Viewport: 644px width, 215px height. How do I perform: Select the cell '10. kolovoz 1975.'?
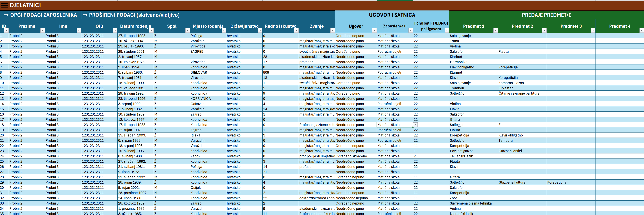(x=135, y=62)
